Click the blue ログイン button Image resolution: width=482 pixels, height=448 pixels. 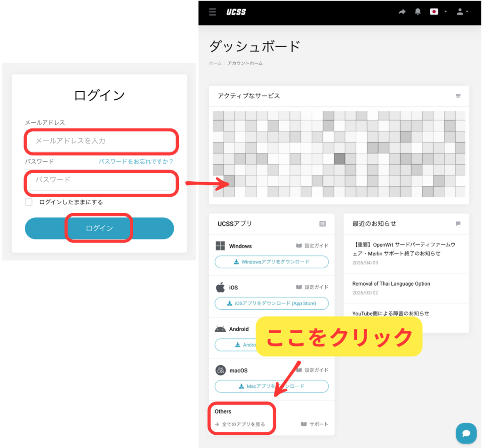click(99, 228)
